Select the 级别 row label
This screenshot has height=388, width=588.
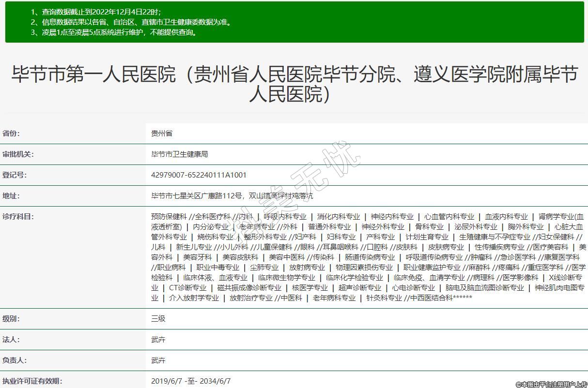[x=11, y=319]
